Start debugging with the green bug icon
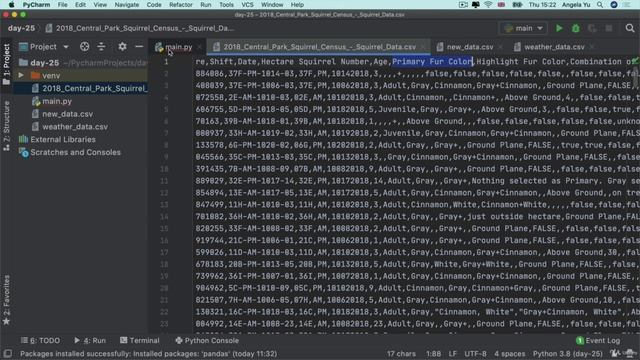Viewport: 640px width, 360px height. coord(576,28)
